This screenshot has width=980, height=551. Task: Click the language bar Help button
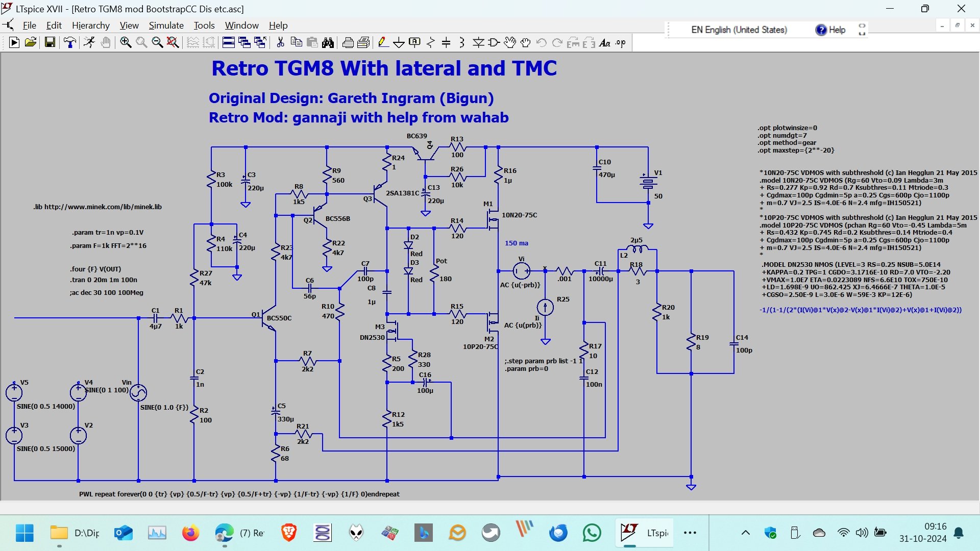pos(830,30)
